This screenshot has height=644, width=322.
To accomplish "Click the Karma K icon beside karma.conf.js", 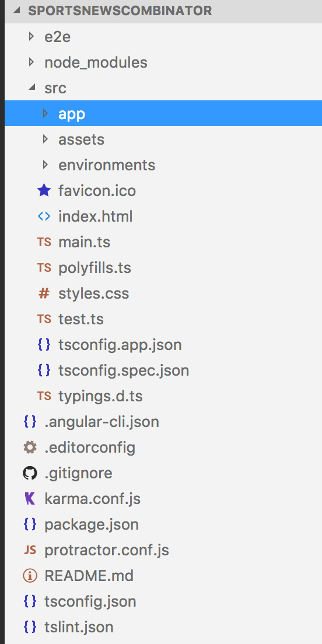I will [x=30, y=499].
